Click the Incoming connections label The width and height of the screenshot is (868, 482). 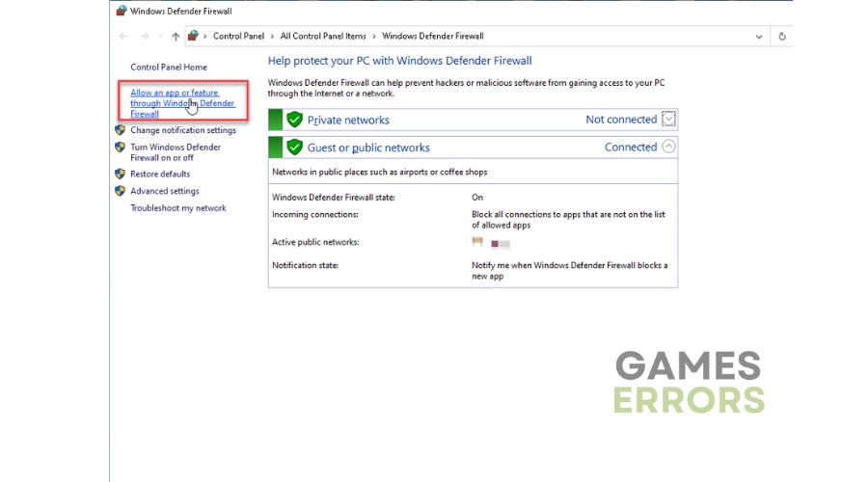click(x=315, y=214)
